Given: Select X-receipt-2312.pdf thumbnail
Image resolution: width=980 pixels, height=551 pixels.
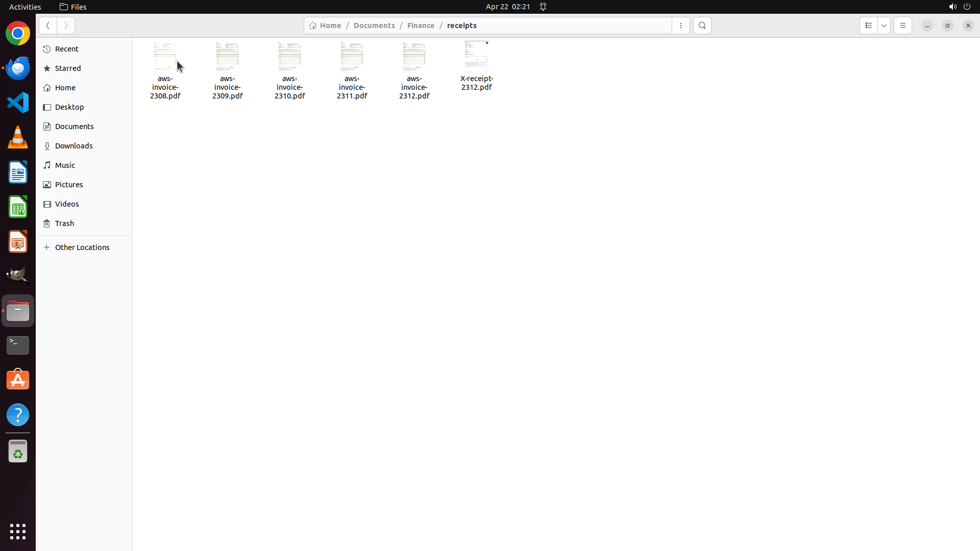Looking at the screenshot, I should point(476,56).
